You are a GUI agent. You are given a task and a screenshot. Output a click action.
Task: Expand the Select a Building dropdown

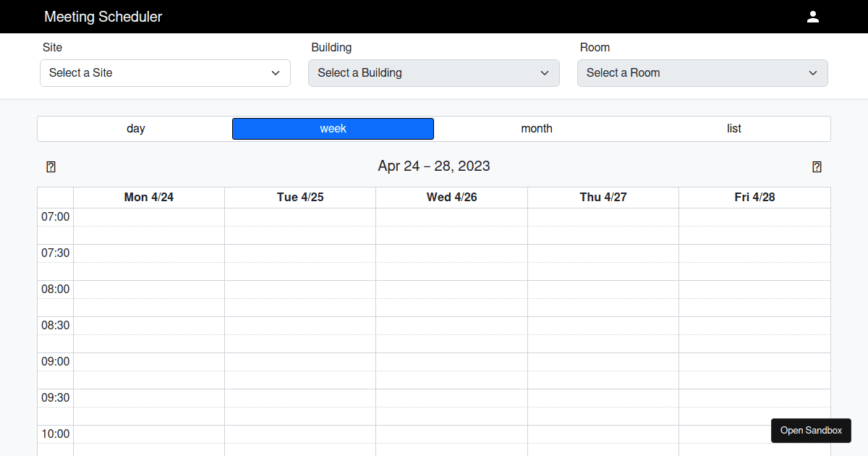(433, 73)
